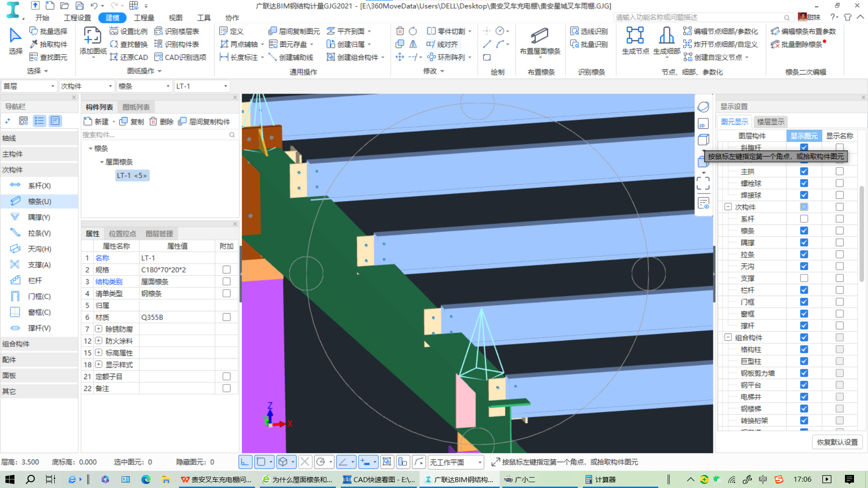Click 新建 new component button
This screenshot has width=868, height=488.
(x=96, y=122)
